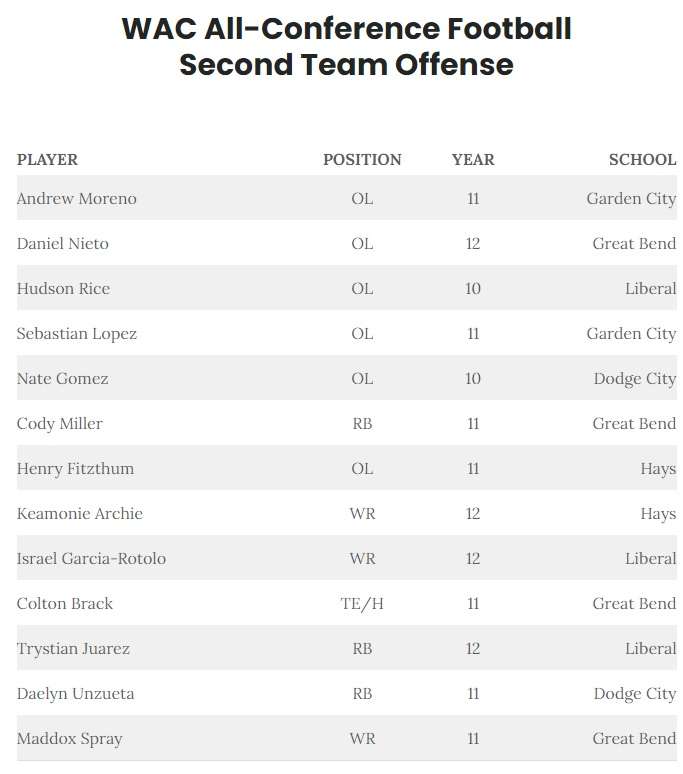Click Hays school in Keamonie Archie's row
683x774 pixels.
pyautogui.click(x=658, y=514)
